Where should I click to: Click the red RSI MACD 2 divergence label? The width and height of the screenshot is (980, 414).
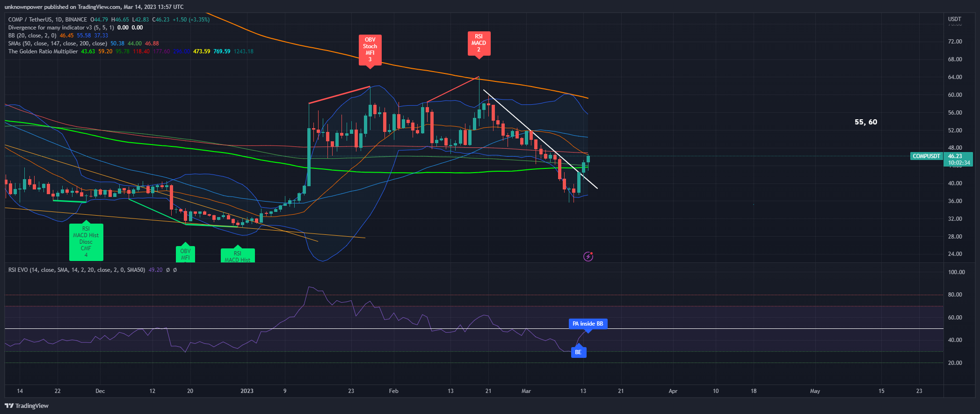click(x=479, y=43)
